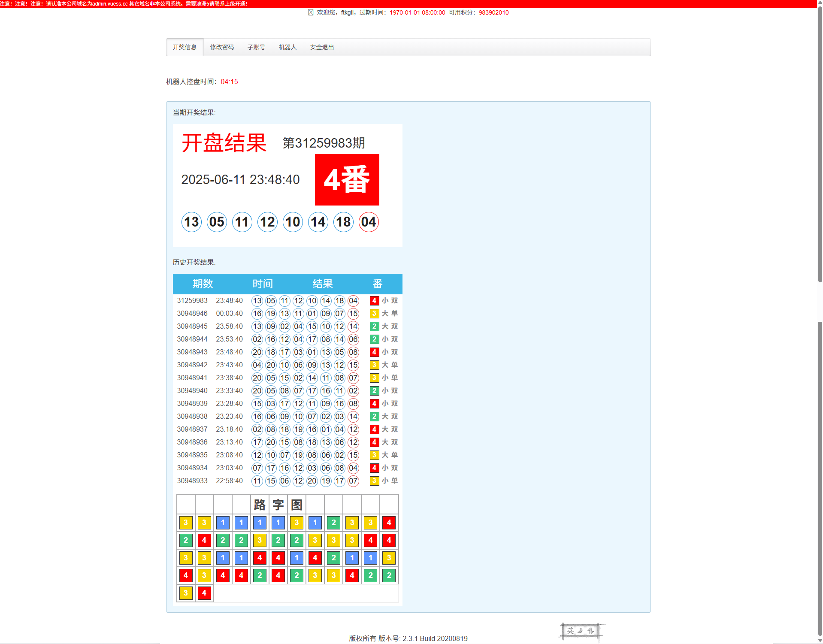This screenshot has height=644, width=823.
Task: Click the red-circled 04 ball in current result
Action: tap(369, 222)
